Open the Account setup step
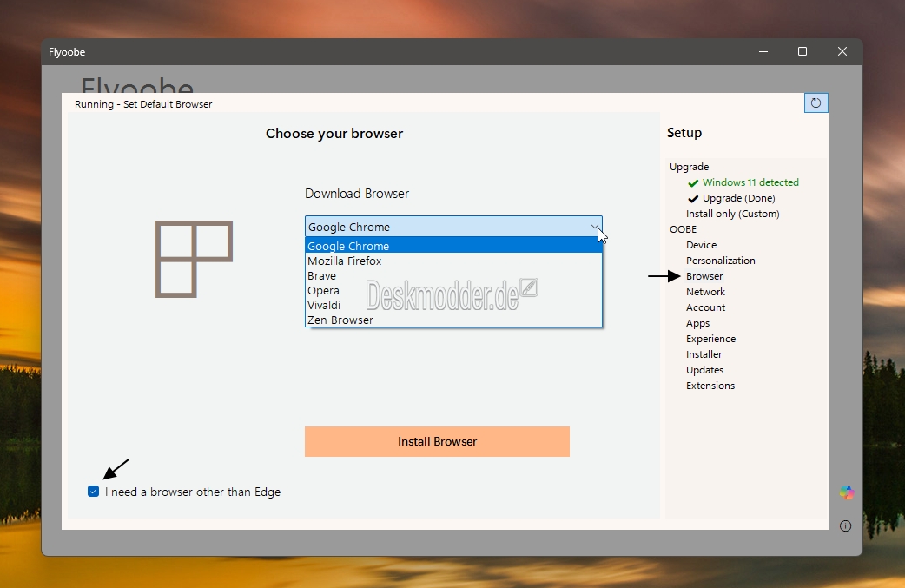The width and height of the screenshot is (905, 588). tap(705, 307)
